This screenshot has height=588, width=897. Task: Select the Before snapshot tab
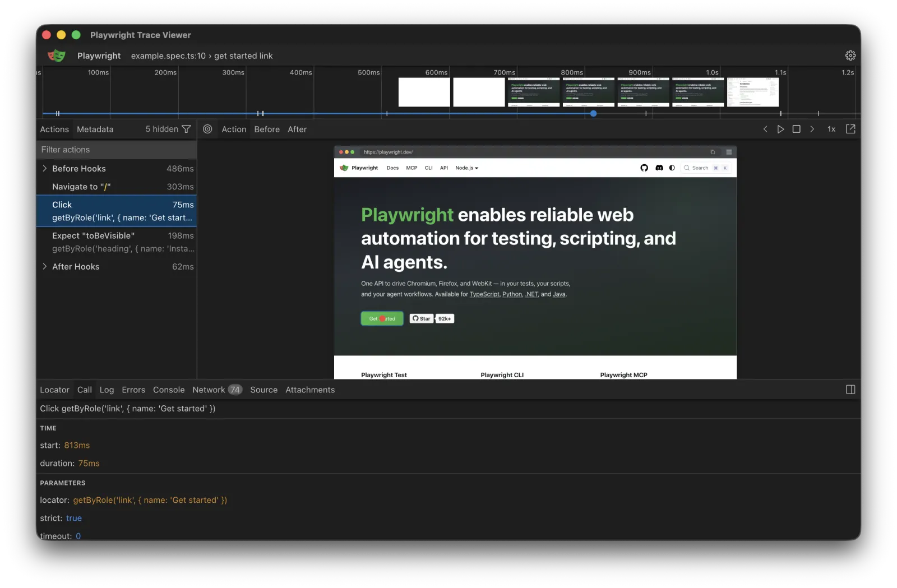(267, 129)
